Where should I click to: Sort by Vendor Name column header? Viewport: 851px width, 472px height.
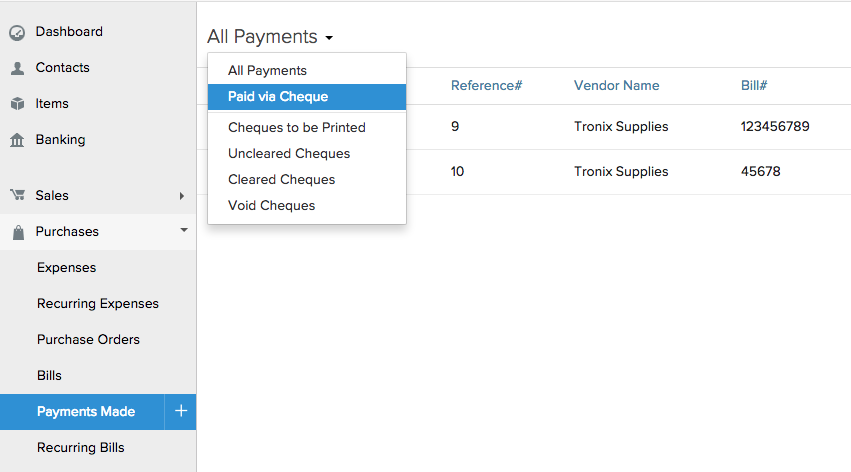coord(616,86)
